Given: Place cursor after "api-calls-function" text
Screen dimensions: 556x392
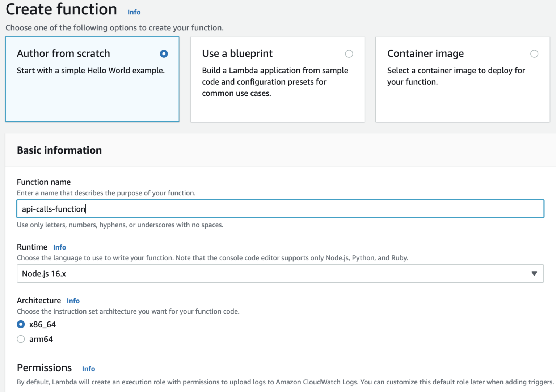Looking at the screenshot, I should (x=85, y=209).
